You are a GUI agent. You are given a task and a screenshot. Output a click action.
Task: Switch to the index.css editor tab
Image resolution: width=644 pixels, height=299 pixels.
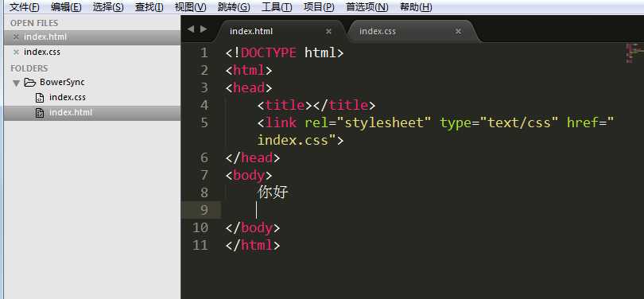pyautogui.click(x=413, y=31)
